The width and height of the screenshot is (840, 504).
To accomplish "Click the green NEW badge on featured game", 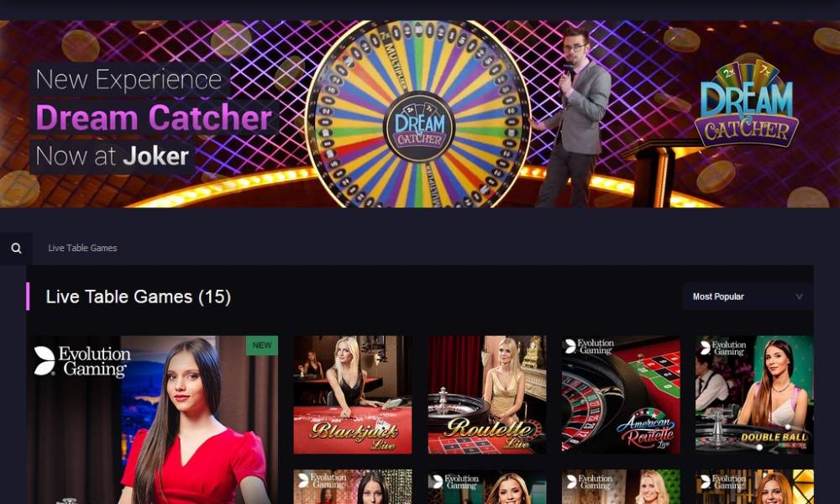I will click(x=262, y=345).
